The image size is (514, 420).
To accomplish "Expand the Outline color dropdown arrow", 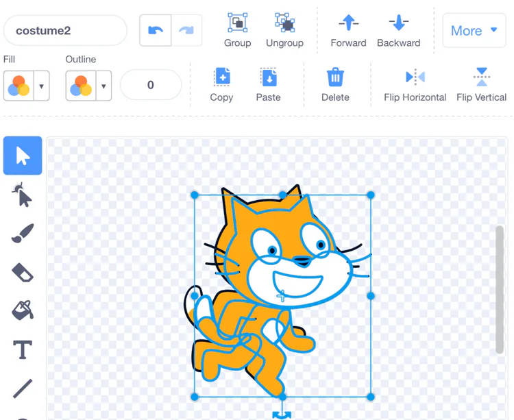I will pyautogui.click(x=103, y=86).
